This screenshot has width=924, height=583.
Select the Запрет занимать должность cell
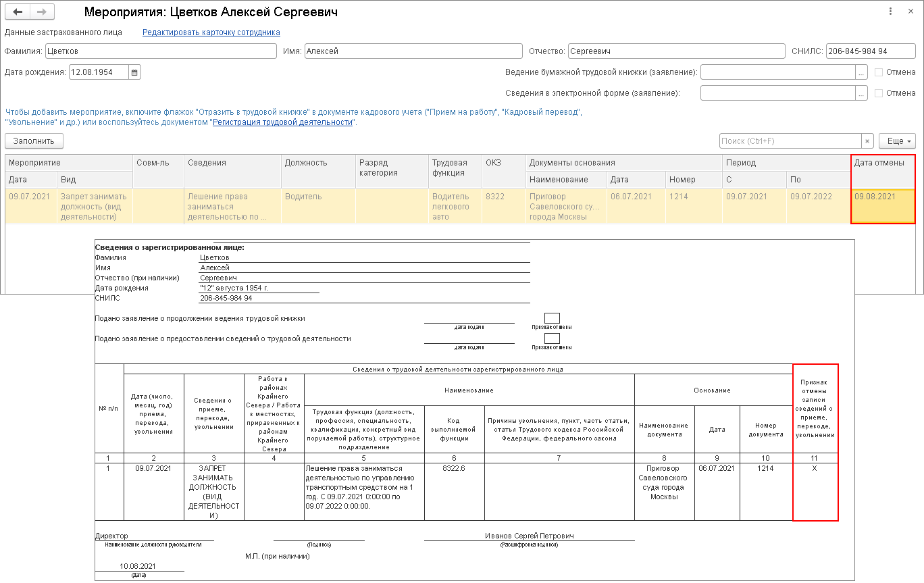coord(95,206)
